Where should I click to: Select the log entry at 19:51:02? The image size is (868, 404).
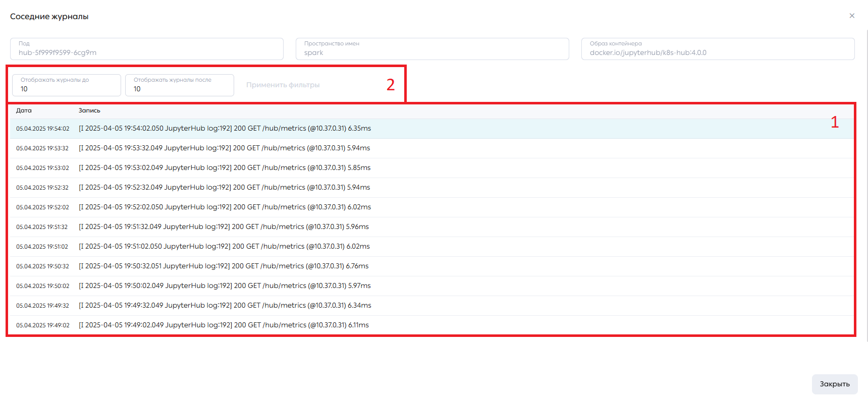click(431, 247)
